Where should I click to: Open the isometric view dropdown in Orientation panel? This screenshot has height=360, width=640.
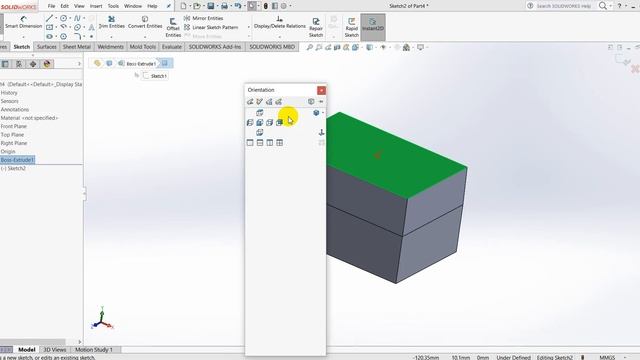(323, 113)
